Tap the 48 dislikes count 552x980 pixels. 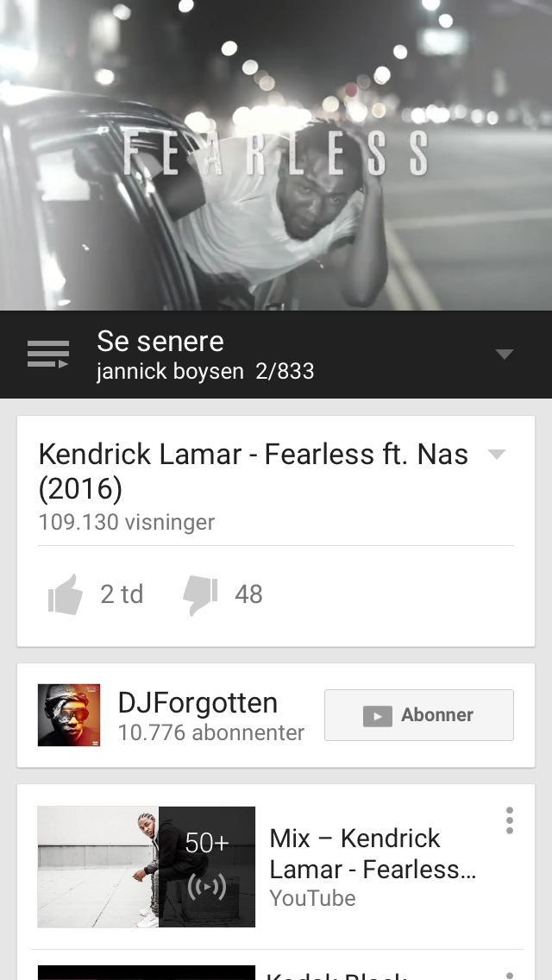[x=248, y=594]
